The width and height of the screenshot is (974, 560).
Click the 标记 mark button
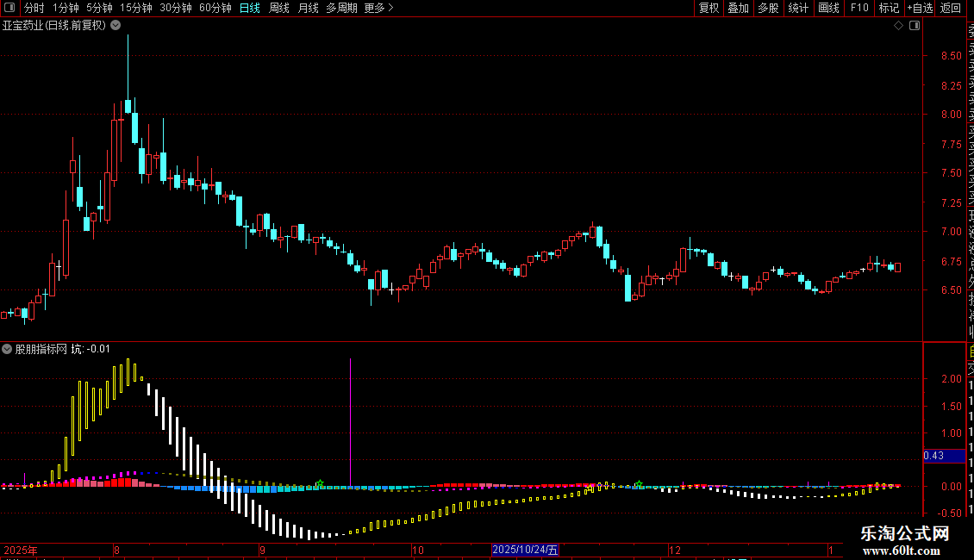(x=889, y=8)
